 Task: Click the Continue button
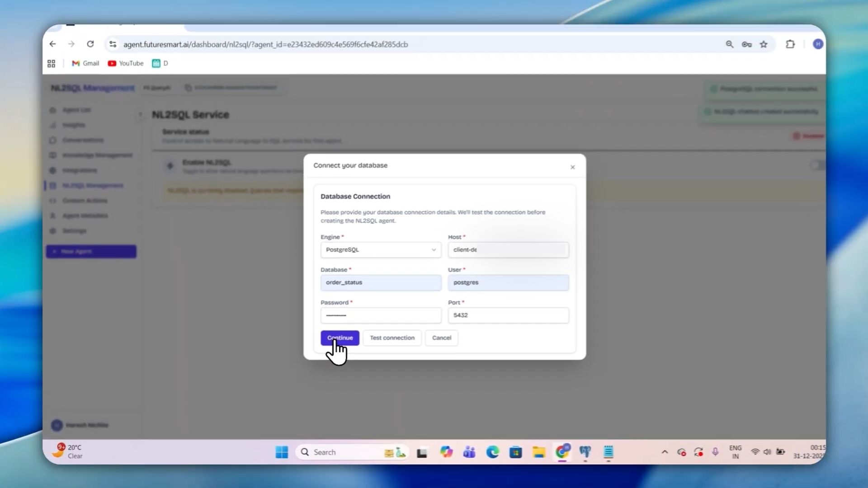point(340,338)
